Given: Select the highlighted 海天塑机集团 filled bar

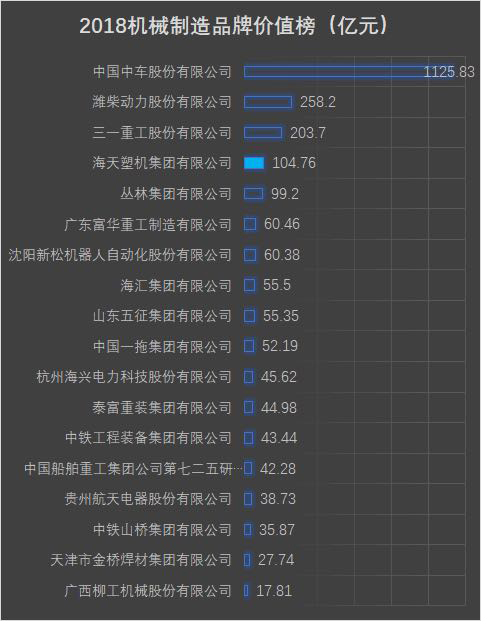Looking at the screenshot, I should [254, 163].
